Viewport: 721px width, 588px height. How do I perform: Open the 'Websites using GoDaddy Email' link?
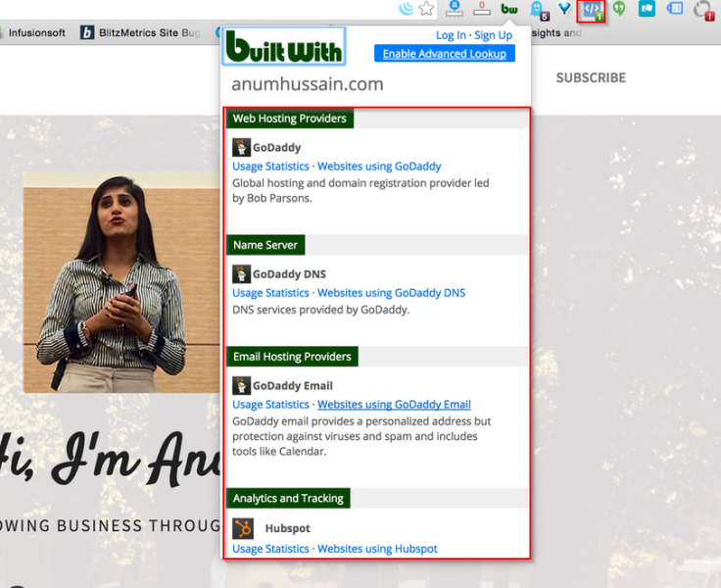394,405
